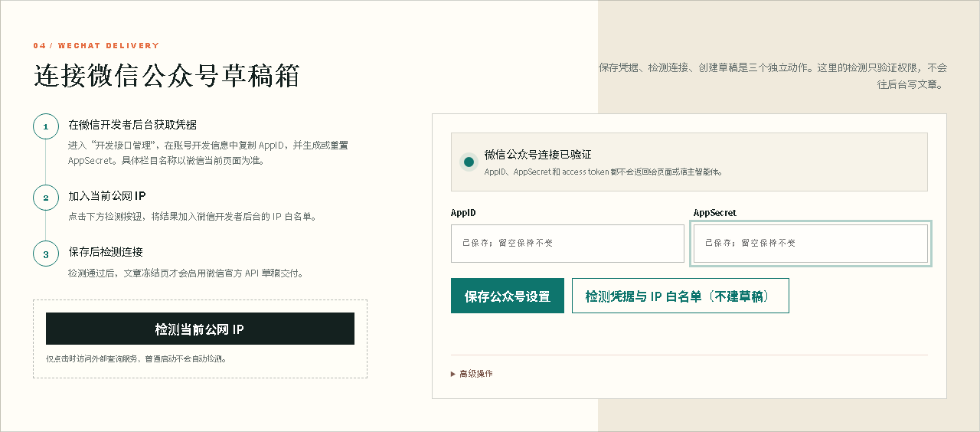The image size is (980, 432).
Task: Click step 1 circle number icon
Action: click(46, 126)
